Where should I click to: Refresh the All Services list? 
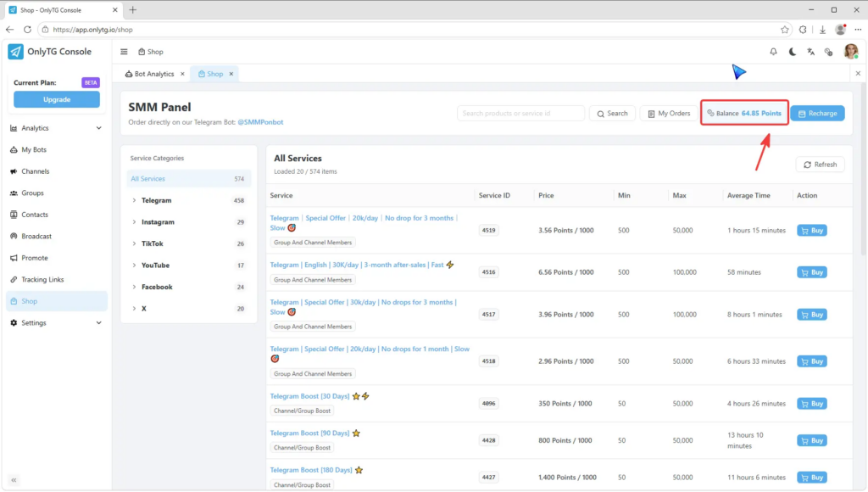click(x=820, y=165)
